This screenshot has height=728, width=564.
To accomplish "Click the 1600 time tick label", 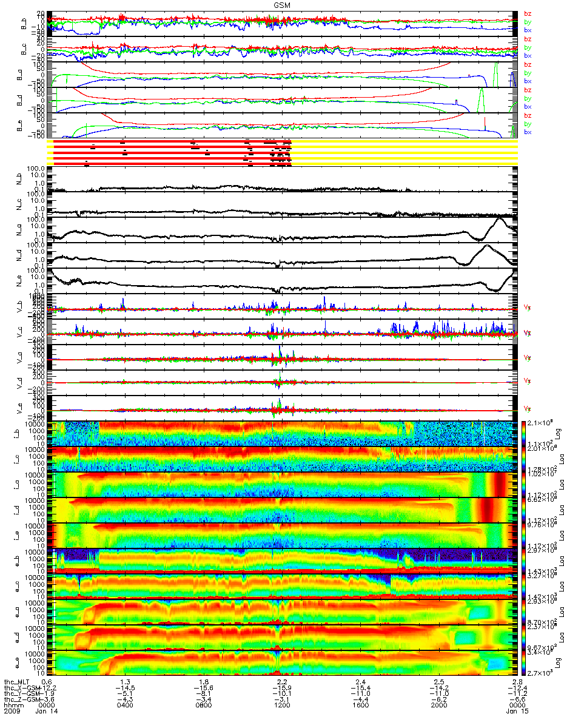I will coord(360,705).
